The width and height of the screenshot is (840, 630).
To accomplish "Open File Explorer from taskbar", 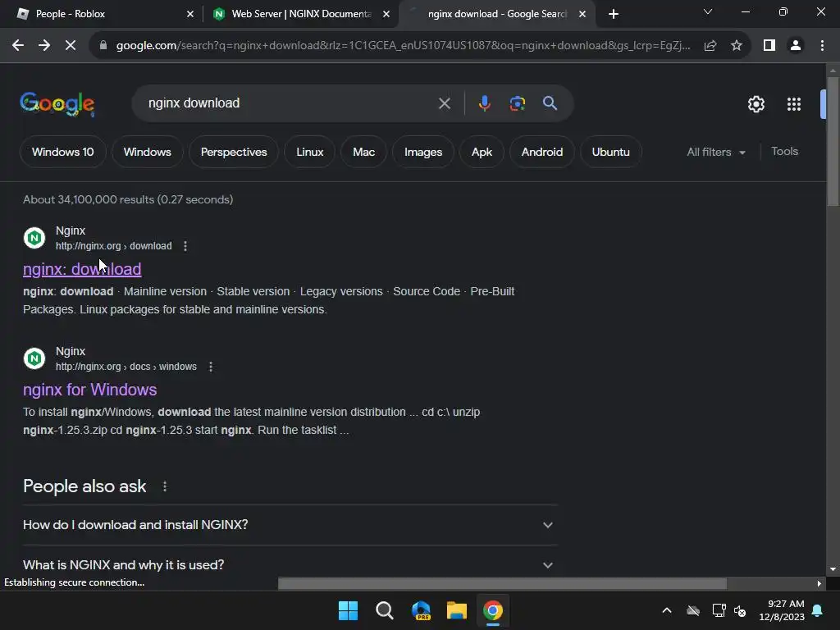I will pyautogui.click(x=457, y=610).
